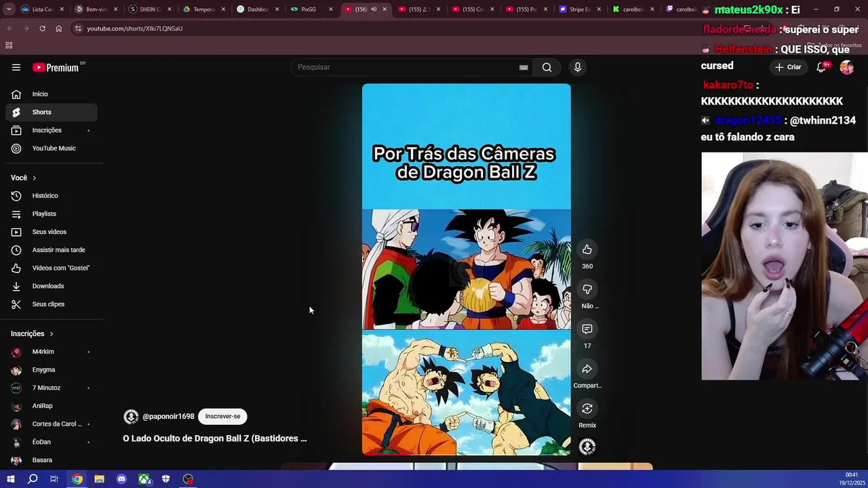
Task: Open the Chrome apps grid shortcut
Action: [x=9, y=45]
